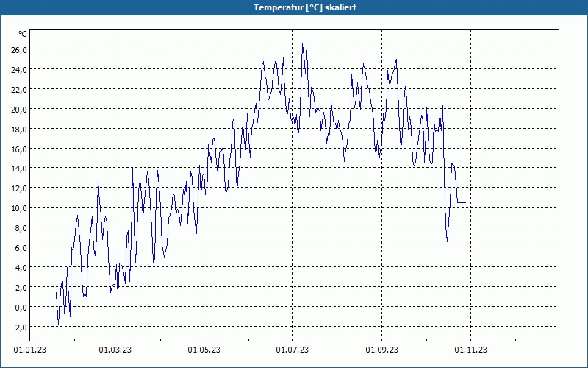Select the 01.09.23 date label

(x=381, y=350)
